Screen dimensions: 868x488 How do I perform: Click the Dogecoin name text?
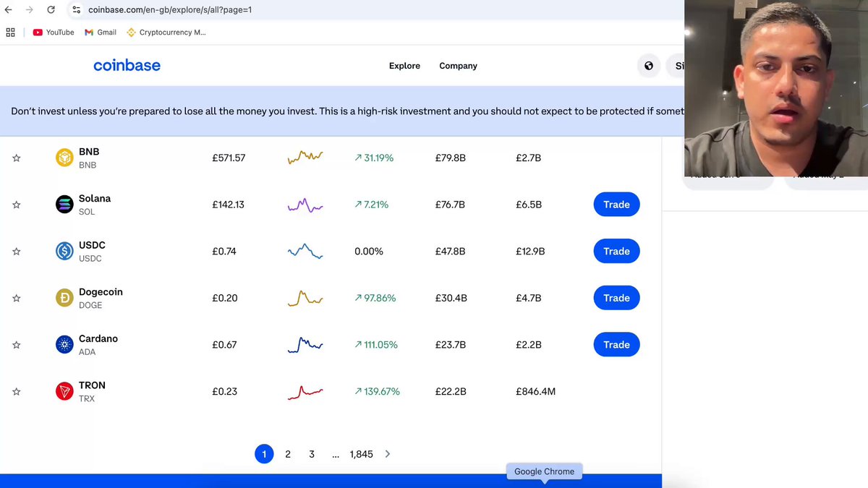click(x=101, y=292)
